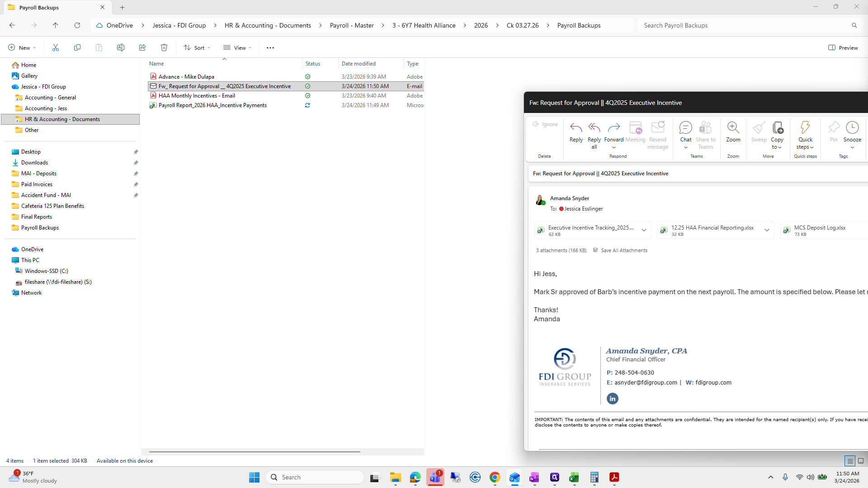Click Save All Attachments link
This screenshot has height=488, width=868.
pos(624,250)
